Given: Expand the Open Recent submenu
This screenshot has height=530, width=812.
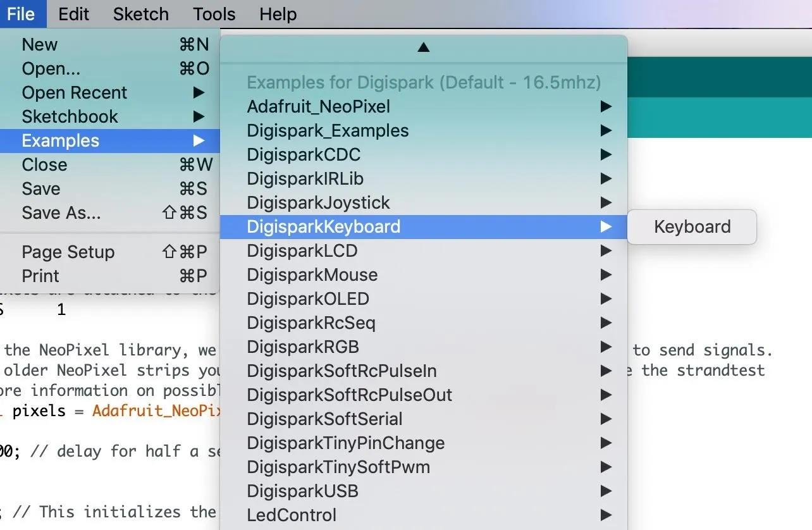Looking at the screenshot, I should point(110,92).
